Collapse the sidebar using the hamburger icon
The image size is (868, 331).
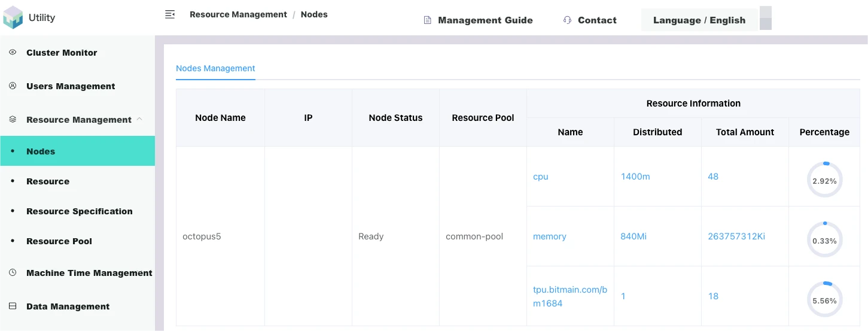(170, 14)
